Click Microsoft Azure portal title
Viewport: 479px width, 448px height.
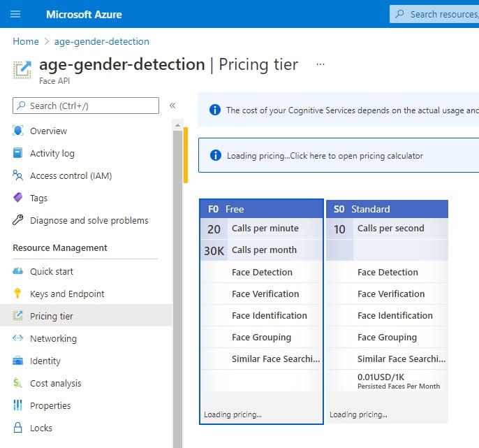point(84,14)
